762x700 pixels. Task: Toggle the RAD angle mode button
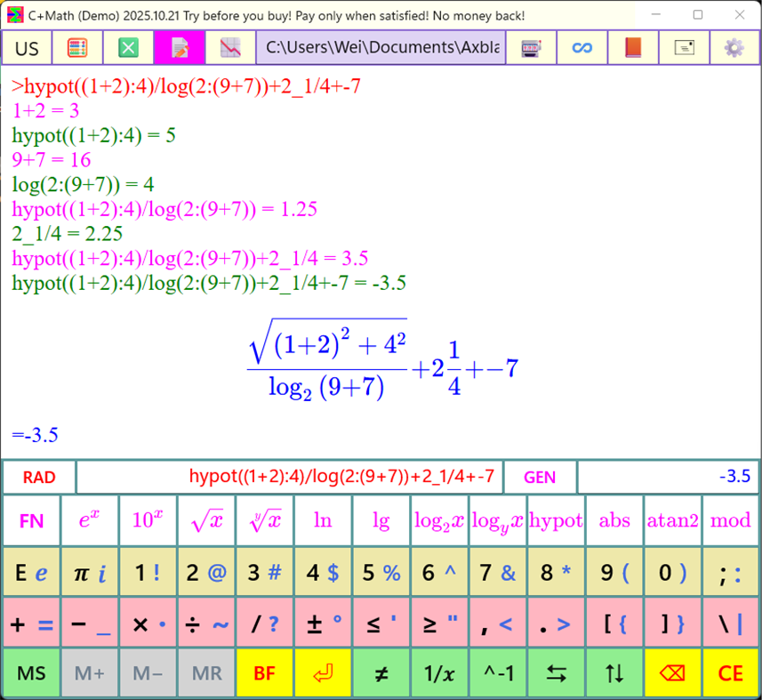[38, 477]
